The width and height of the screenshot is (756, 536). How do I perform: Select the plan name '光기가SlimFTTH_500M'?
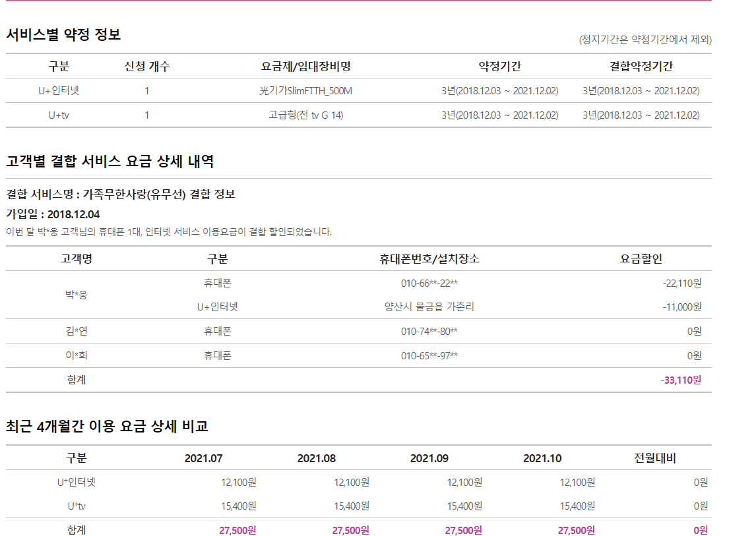click(x=305, y=90)
